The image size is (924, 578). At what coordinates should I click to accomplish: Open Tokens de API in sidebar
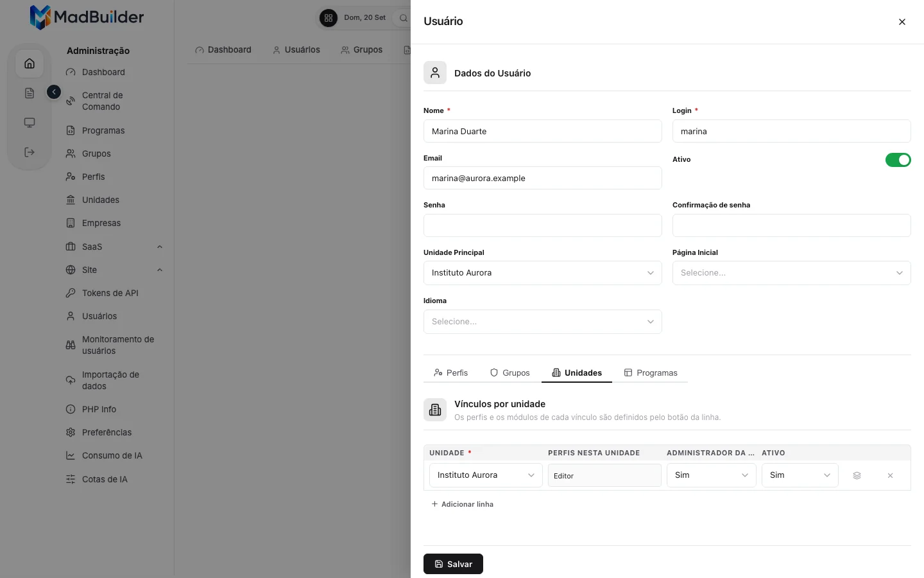[114, 293]
